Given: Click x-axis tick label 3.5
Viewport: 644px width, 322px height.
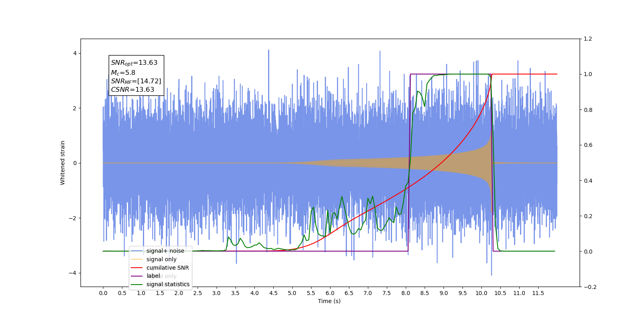Looking at the screenshot, I should point(235,293).
